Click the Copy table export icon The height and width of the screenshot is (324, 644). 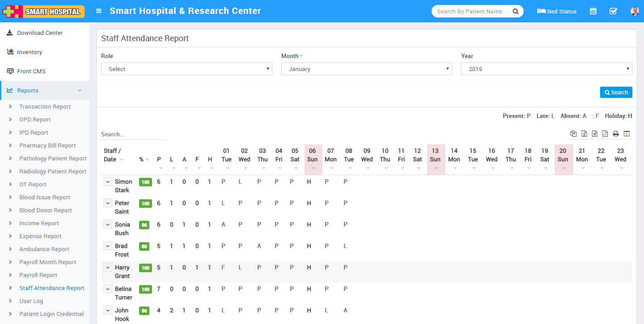(x=573, y=134)
